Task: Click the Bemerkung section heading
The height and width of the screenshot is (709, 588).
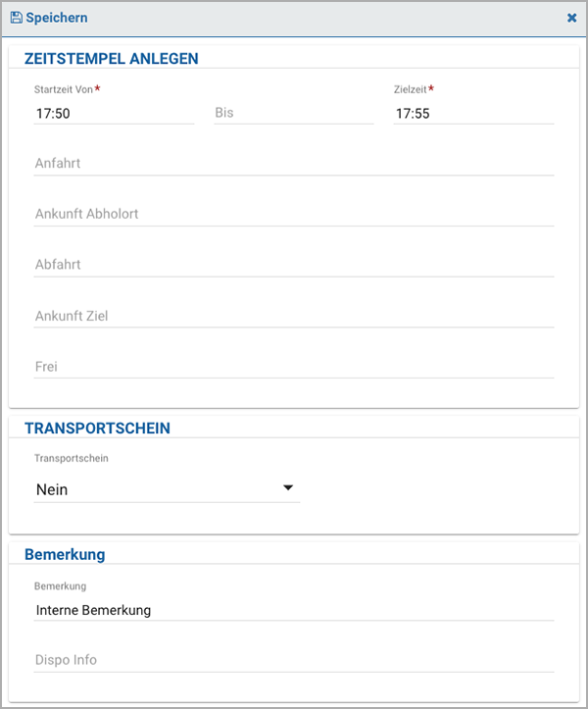Action: (x=65, y=554)
